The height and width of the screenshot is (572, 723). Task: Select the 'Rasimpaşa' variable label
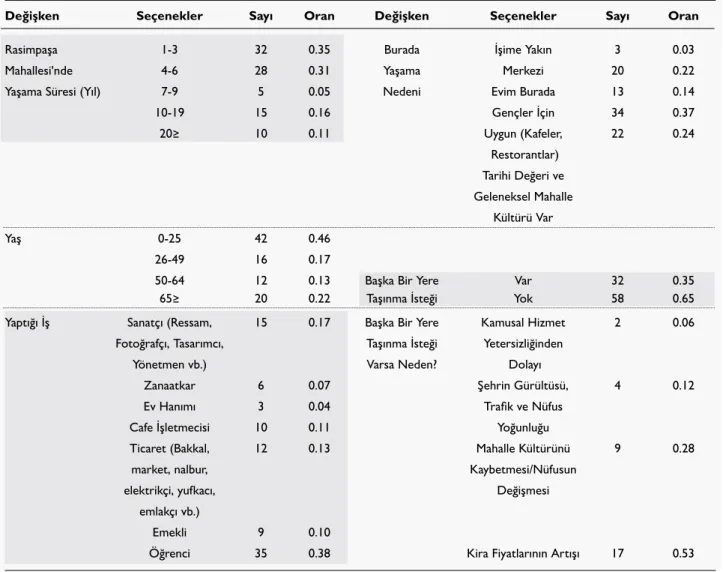[x=31, y=50]
